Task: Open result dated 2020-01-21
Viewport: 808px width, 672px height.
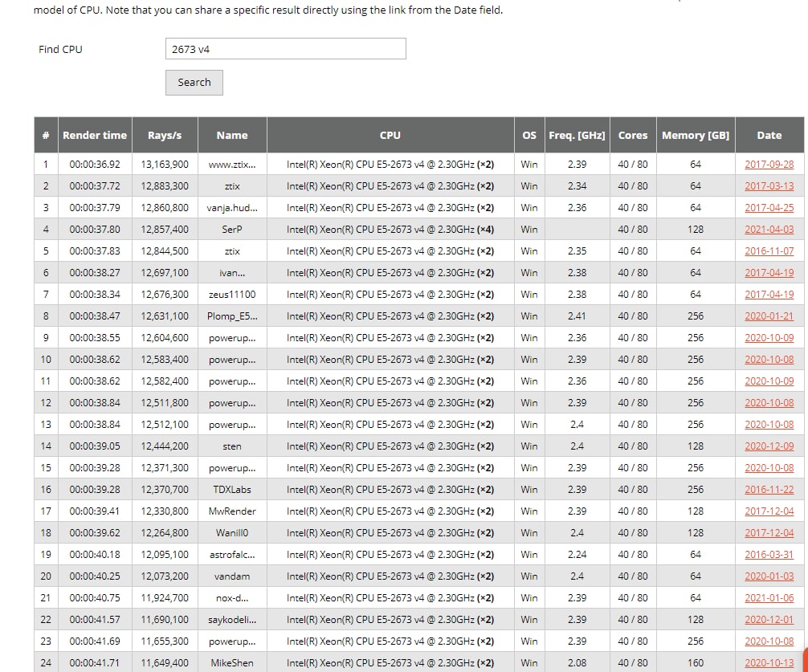Action: coord(769,316)
